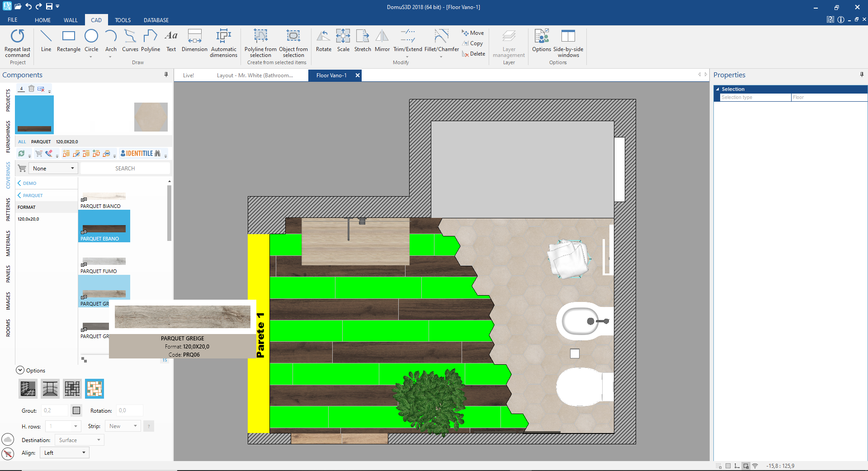Select the orange herringbone laying mode
The image size is (868, 471).
pyautogui.click(x=94, y=389)
